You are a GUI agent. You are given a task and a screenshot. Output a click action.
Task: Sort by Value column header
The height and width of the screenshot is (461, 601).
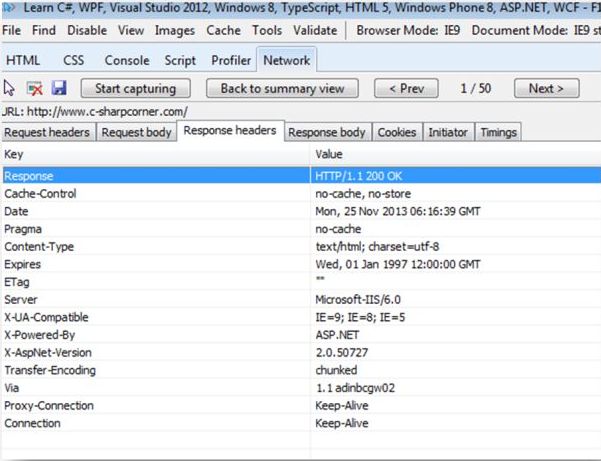[x=455, y=154]
